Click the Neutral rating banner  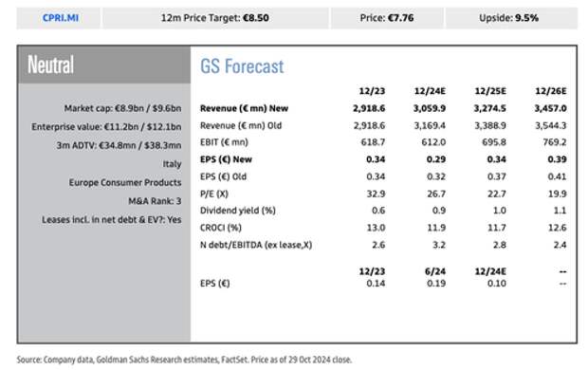click(104, 65)
